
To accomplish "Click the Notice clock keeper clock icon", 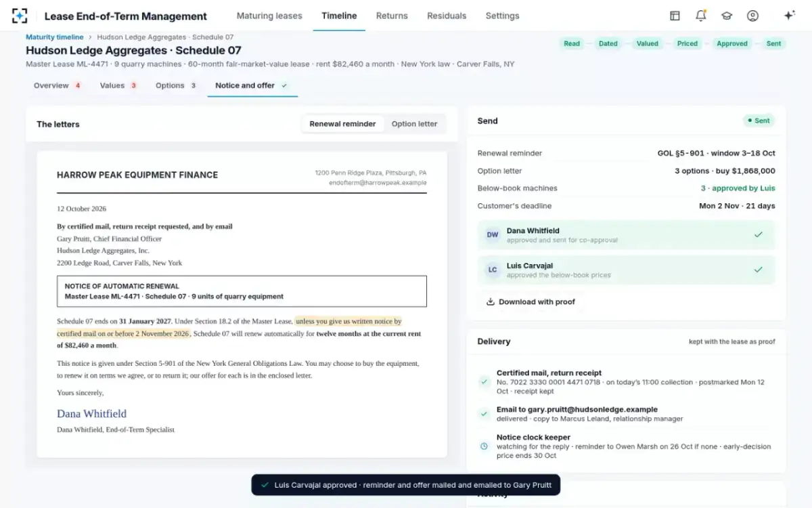I will tap(484, 446).
